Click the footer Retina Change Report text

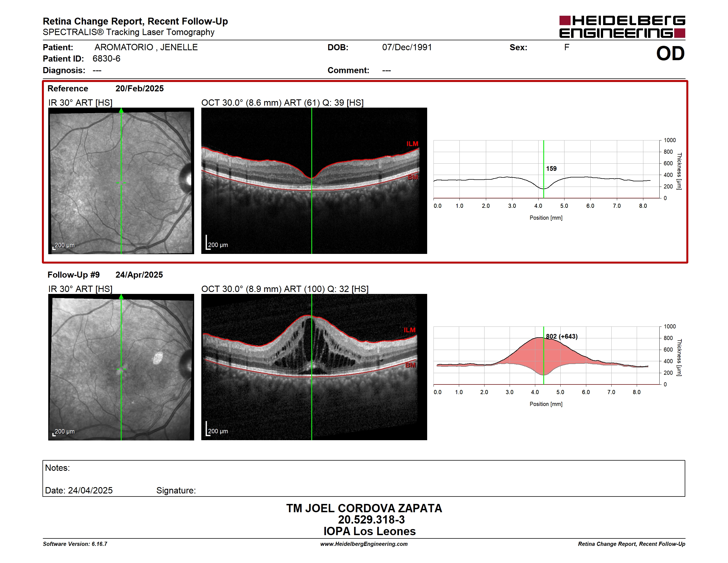coord(632,544)
